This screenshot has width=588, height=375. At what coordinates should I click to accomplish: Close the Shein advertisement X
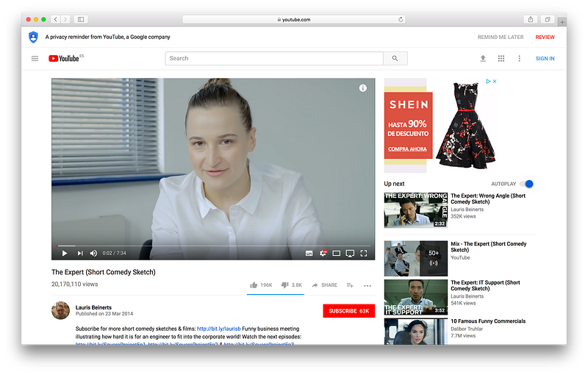click(495, 82)
